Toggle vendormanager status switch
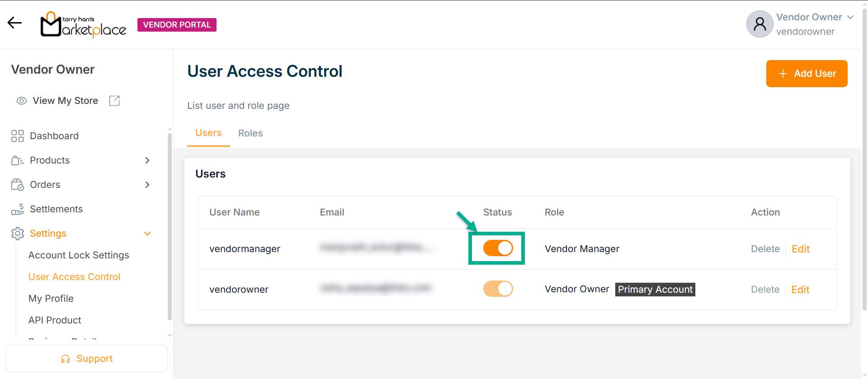This screenshot has height=379, width=868. (x=498, y=248)
